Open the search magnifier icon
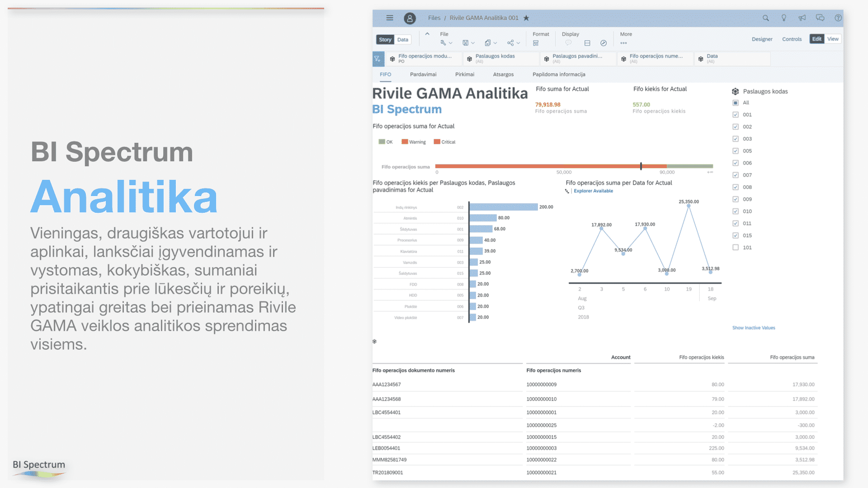Viewport: 868px width, 488px height. [765, 18]
